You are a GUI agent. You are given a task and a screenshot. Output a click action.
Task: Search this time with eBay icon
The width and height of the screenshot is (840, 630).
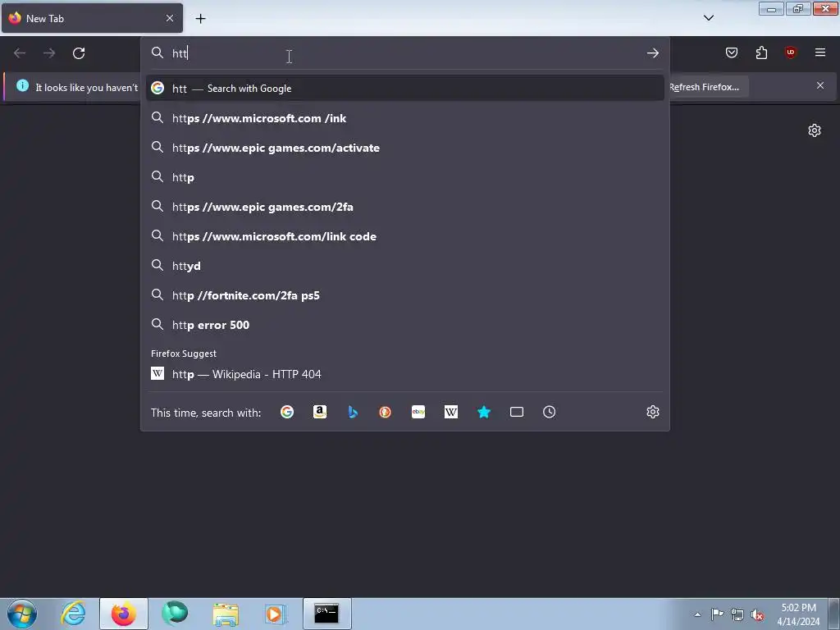point(418,412)
